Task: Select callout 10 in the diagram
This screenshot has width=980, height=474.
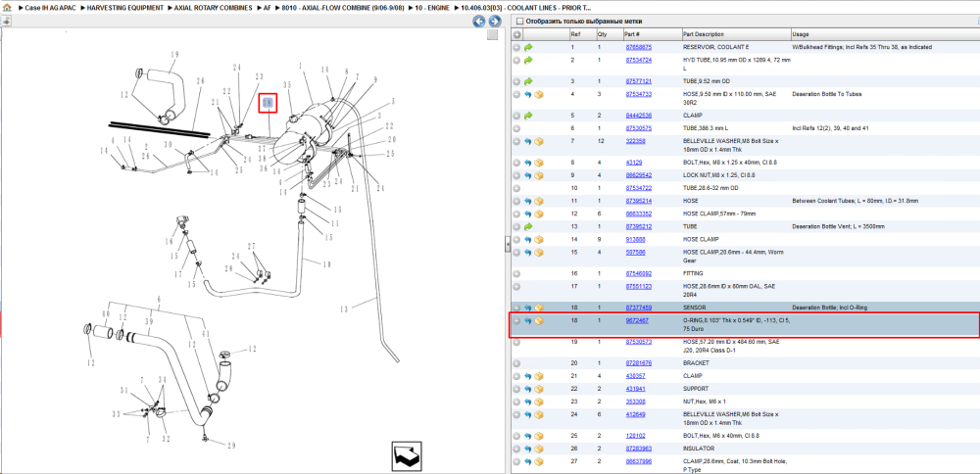Action: click(325, 264)
